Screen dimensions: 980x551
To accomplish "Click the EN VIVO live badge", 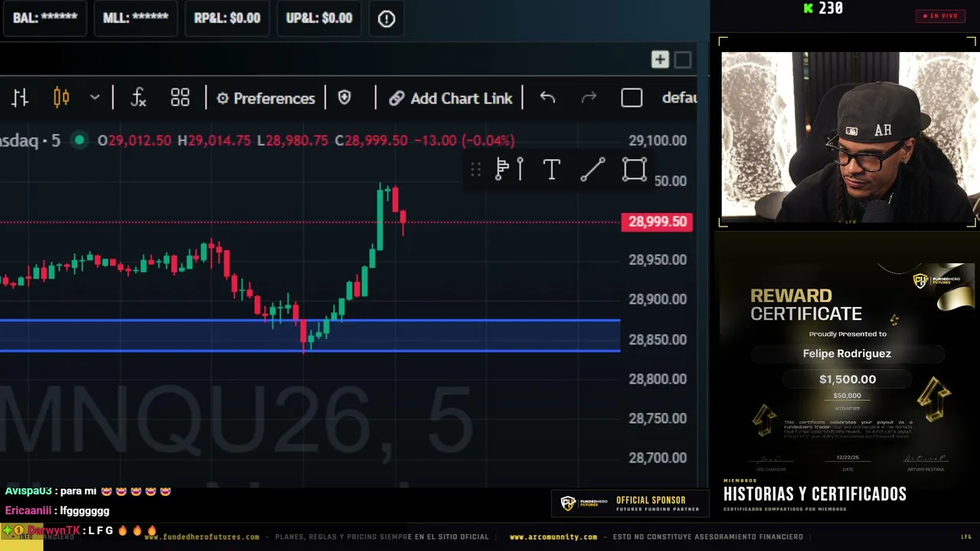I will pyautogui.click(x=940, y=16).
